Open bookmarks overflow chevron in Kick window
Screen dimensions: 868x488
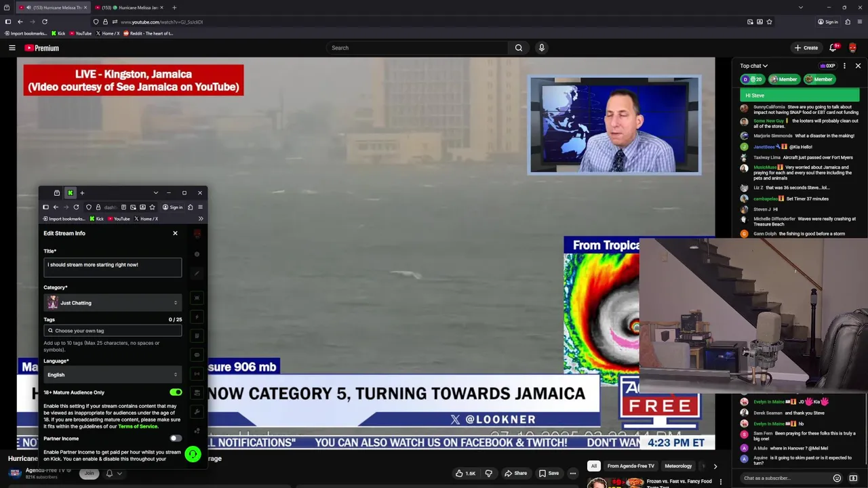(201, 219)
